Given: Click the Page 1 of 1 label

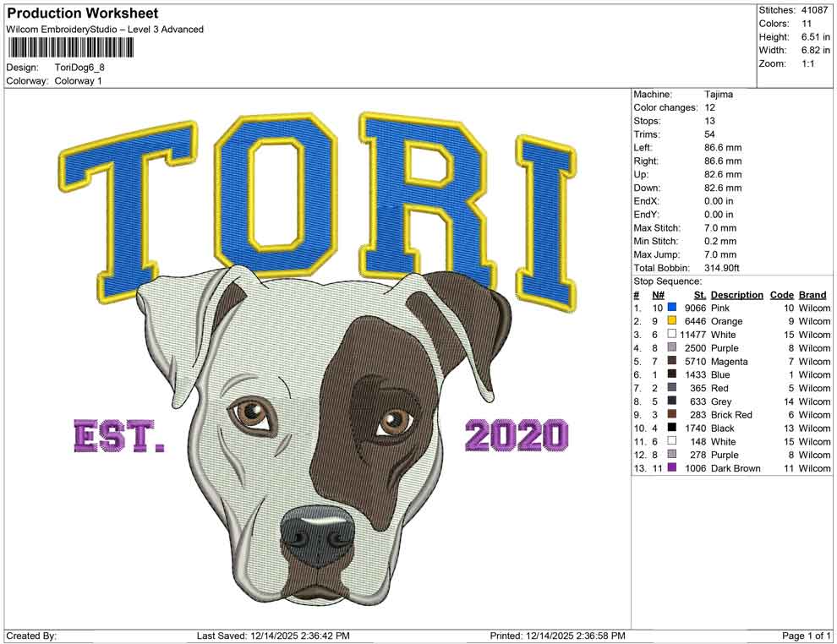Looking at the screenshot, I should [805, 636].
